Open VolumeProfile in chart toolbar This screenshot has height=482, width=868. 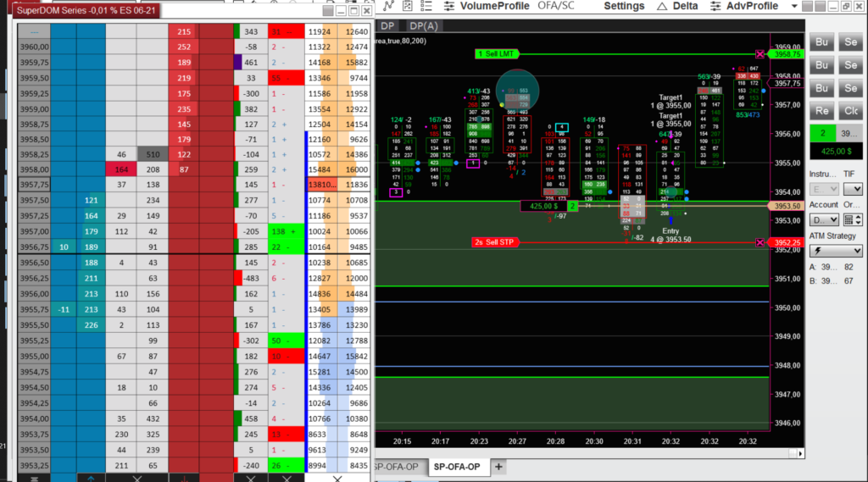(494, 6)
